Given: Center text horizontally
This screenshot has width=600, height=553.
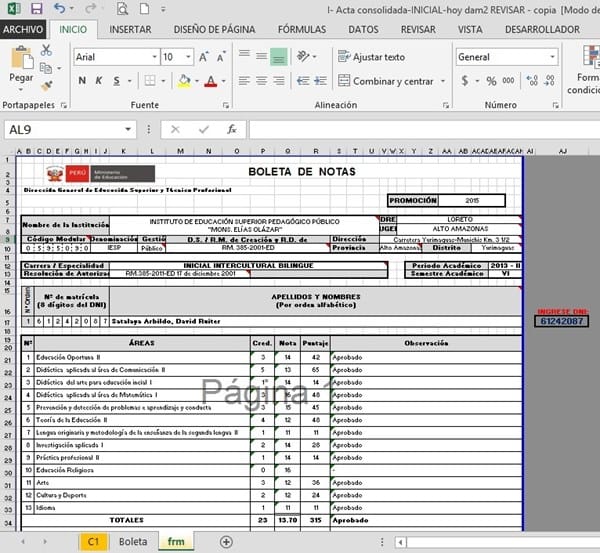Looking at the screenshot, I should pos(261,81).
